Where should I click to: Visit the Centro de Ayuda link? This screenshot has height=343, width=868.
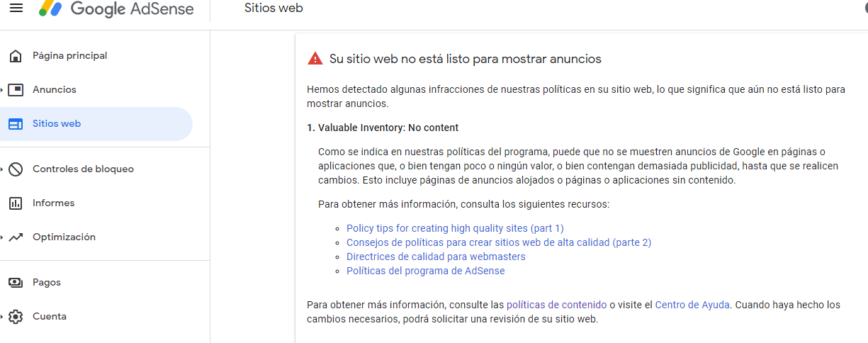[692, 305]
